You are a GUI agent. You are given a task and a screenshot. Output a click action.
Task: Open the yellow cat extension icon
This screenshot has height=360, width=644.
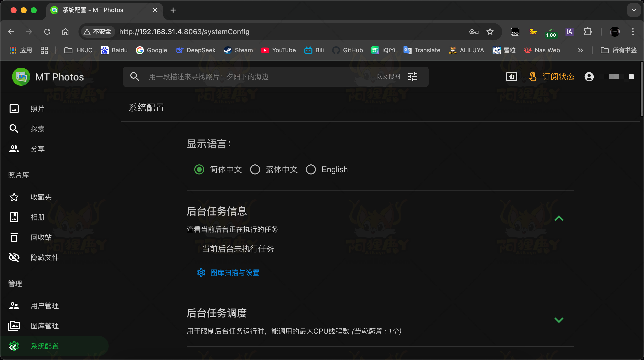coord(533,32)
